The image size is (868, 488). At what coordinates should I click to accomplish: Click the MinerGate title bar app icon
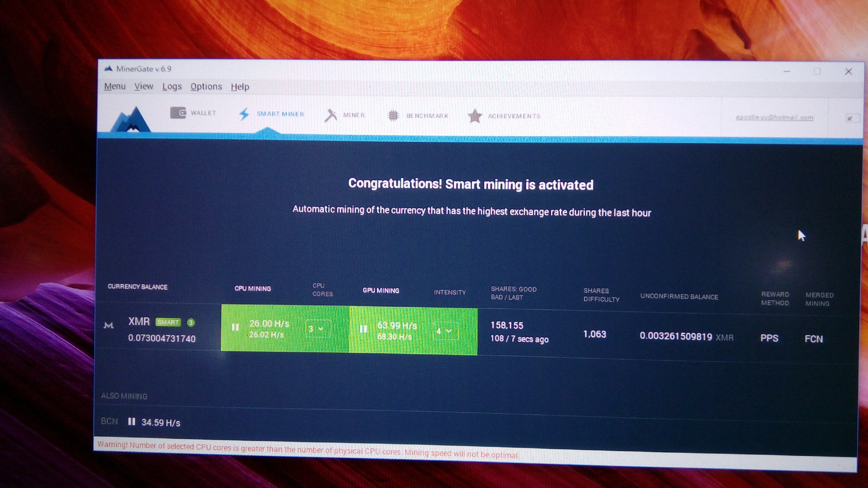(x=108, y=68)
